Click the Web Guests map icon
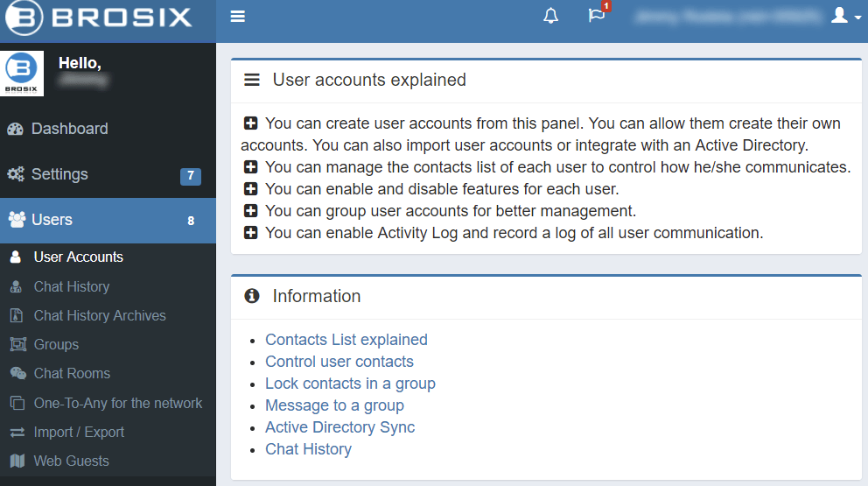The image size is (868, 486). (x=17, y=461)
